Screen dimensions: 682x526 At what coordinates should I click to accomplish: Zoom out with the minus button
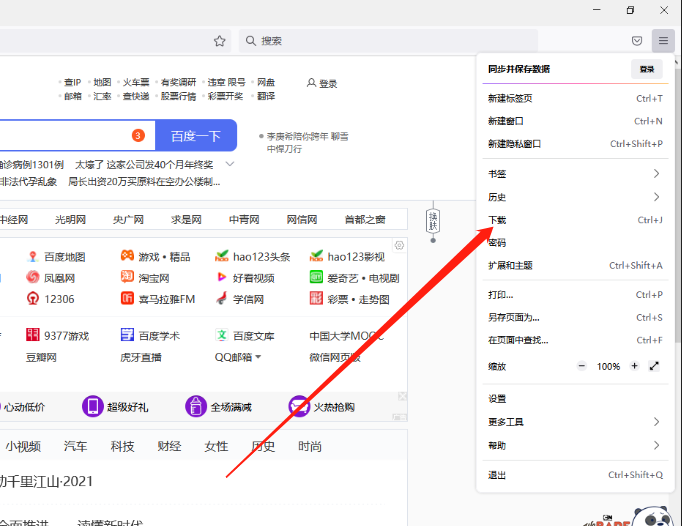pos(582,366)
